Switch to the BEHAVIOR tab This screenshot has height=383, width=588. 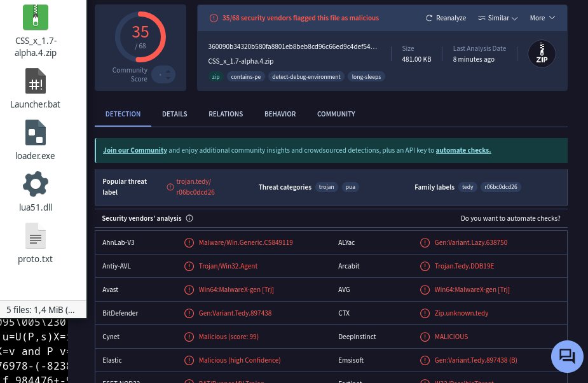tap(280, 114)
